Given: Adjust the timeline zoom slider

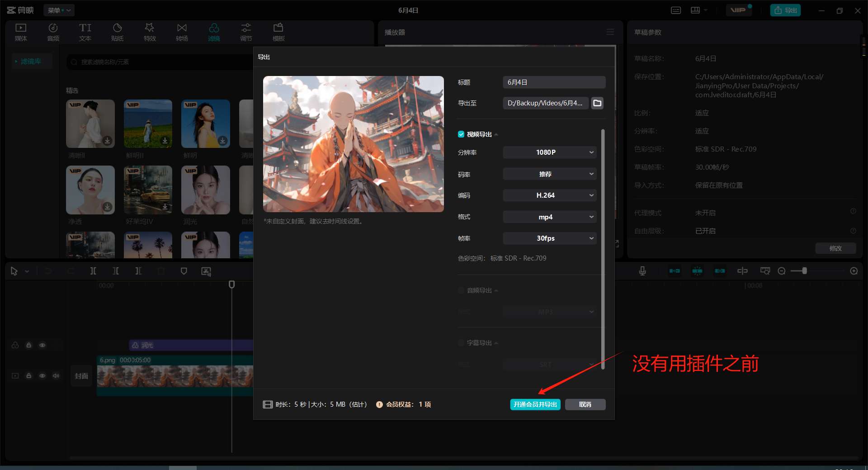Looking at the screenshot, I should click(x=805, y=271).
